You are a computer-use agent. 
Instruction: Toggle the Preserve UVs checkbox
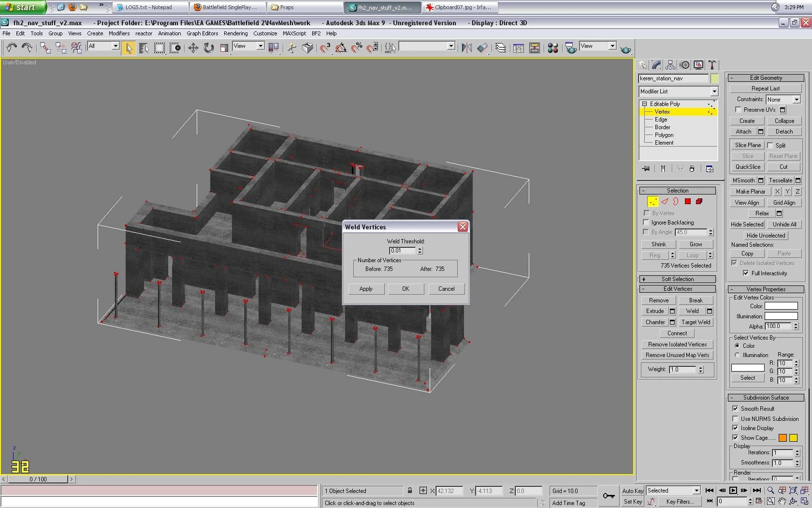pyautogui.click(x=738, y=110)
